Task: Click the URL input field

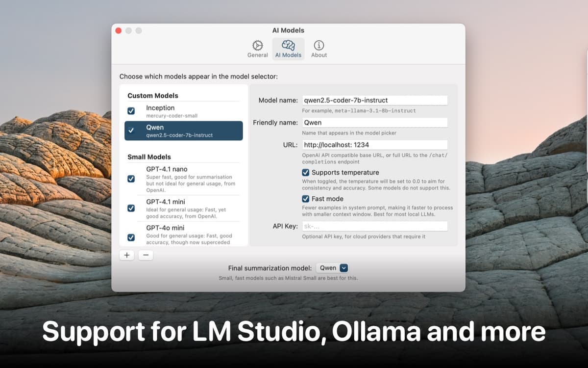Action: tap(374, 145)
